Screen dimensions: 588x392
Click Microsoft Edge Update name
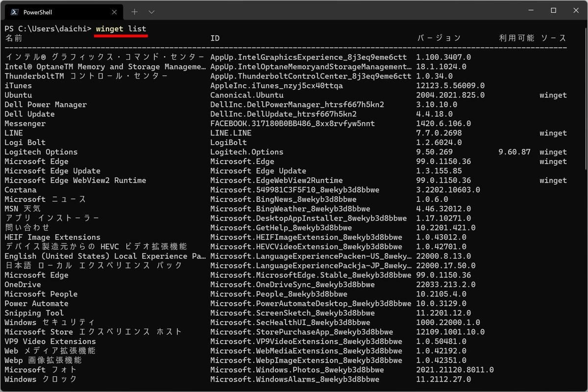[52, 171]
